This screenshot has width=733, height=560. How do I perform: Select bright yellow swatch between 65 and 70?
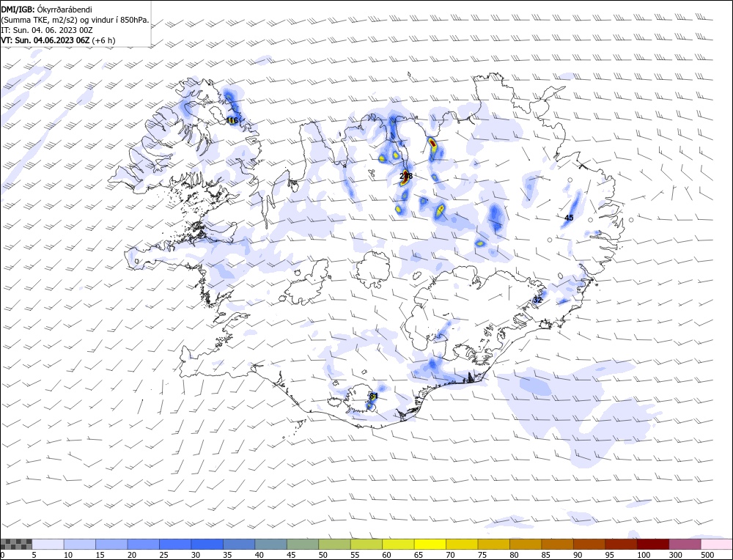[x=430, y=544]
